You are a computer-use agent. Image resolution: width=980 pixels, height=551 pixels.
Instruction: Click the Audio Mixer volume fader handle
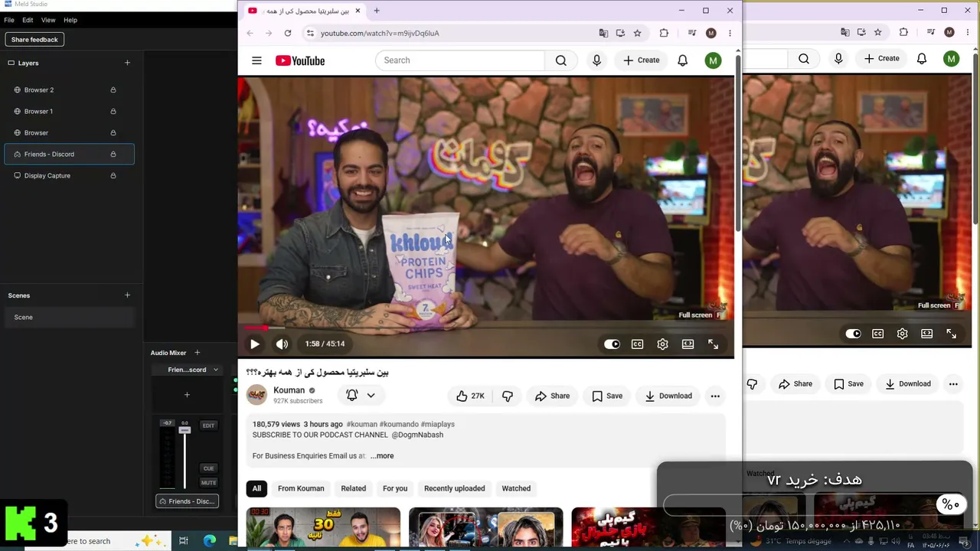[185, 430]
